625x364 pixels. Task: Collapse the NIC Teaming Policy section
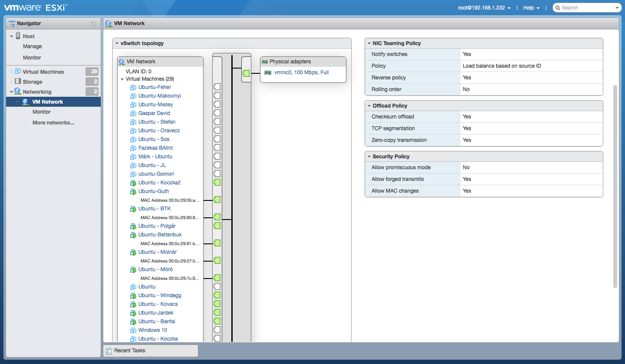(368, 43)
